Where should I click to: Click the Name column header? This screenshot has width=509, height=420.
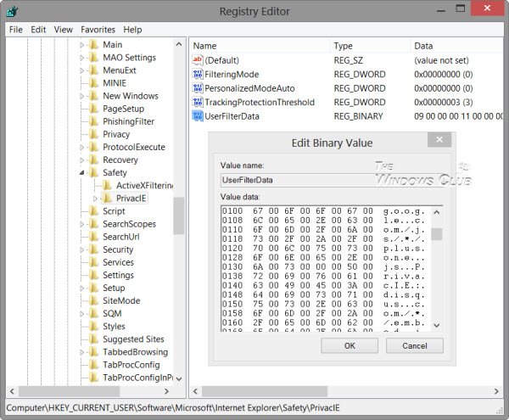(260, 46)
